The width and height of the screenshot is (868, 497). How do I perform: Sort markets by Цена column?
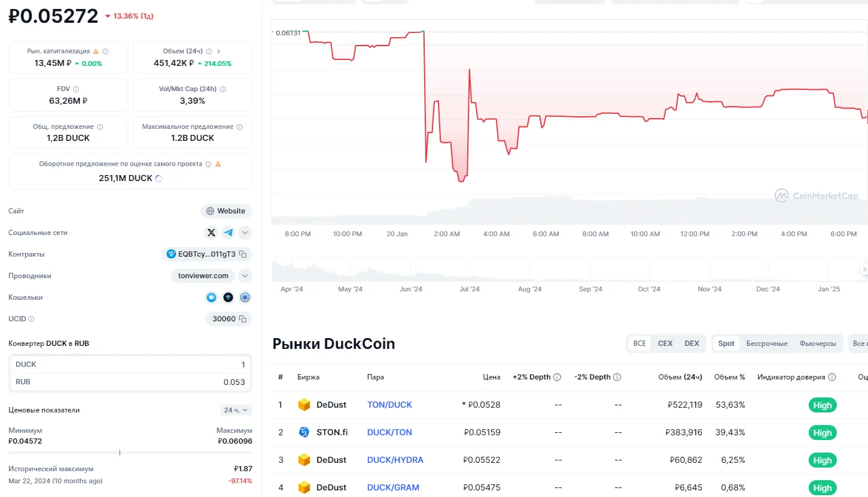[x=491, y=377]
